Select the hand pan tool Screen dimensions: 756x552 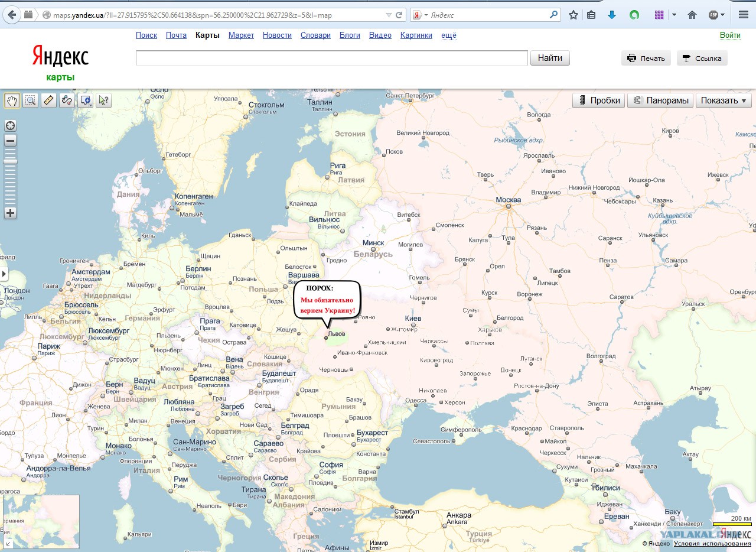pyautogui.click(x=12, y=100)
